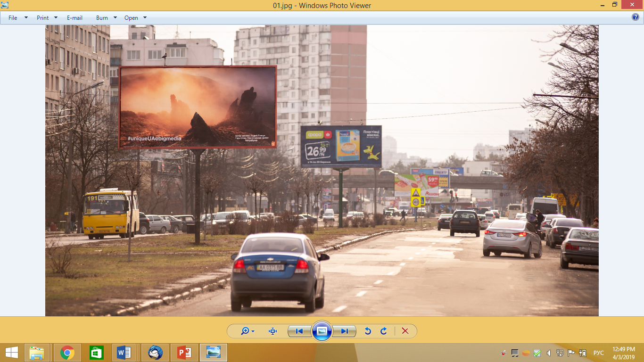Start the slide show with the center button
Image resolution: width=644 pixels, height=362 pixels.
point(322,331)
